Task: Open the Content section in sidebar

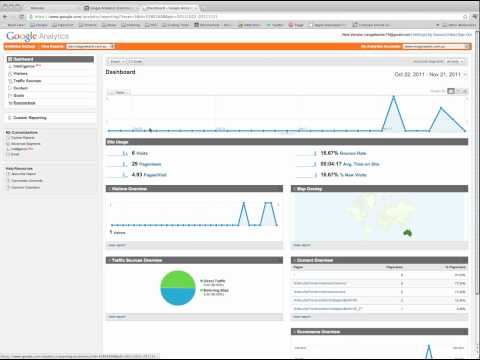Action: coord(20,88)
